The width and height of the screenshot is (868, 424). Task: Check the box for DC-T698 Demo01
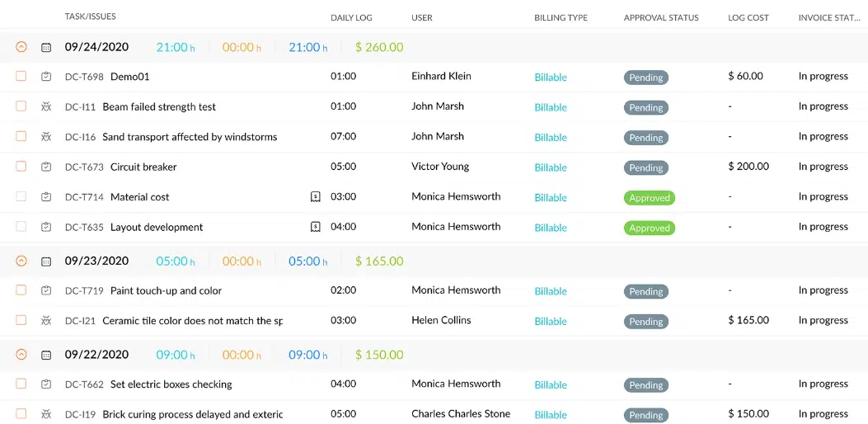click(21, 76)
